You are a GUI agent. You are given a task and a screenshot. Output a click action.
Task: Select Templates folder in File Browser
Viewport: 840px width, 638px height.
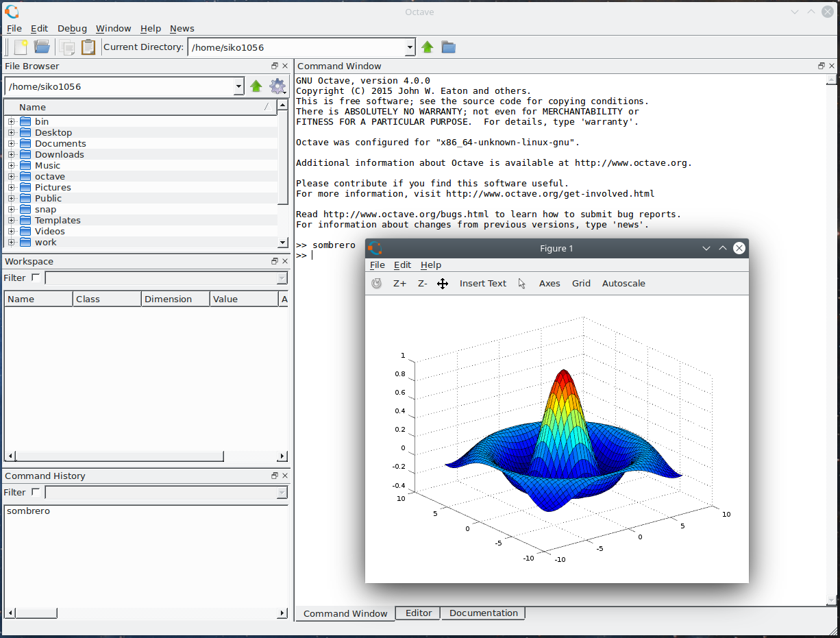coord(58,220)
